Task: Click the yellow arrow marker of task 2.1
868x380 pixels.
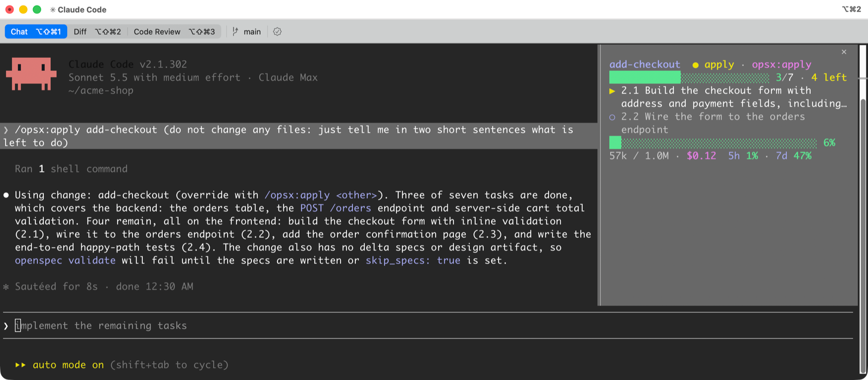Action: point(612,91)
